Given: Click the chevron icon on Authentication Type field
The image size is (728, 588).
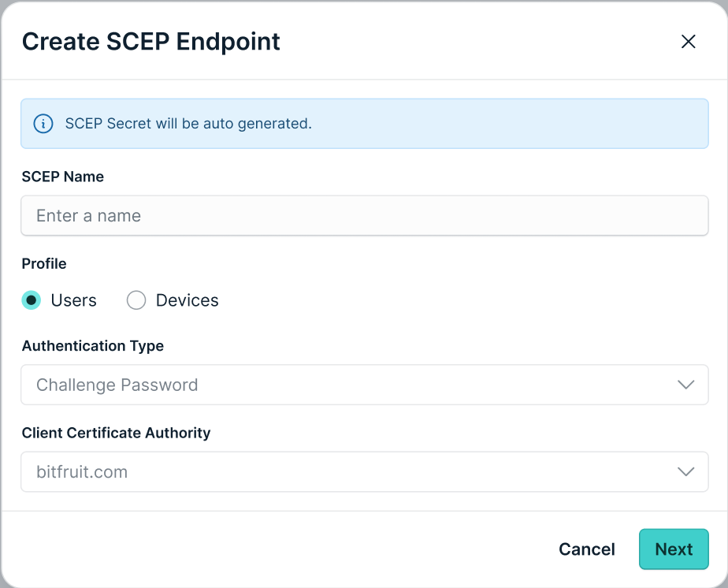Looking at the screenshot, I should tap(685, 385).
